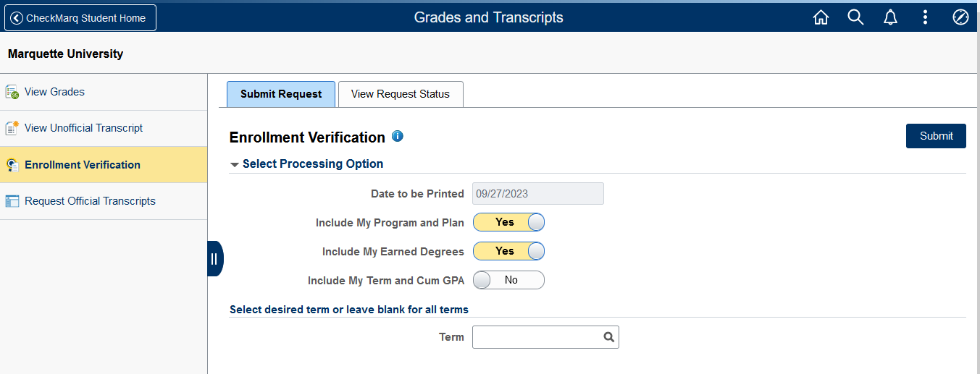This screenshot has height=374, width=980.
Task: Open the global search magnifier icon
Action: [x=855, y=17]
